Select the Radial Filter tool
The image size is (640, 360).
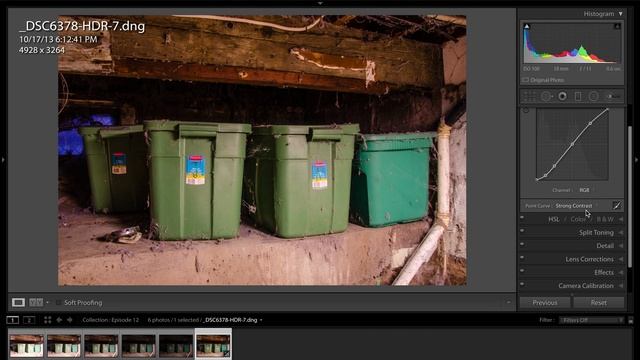[x=594, y=96]
